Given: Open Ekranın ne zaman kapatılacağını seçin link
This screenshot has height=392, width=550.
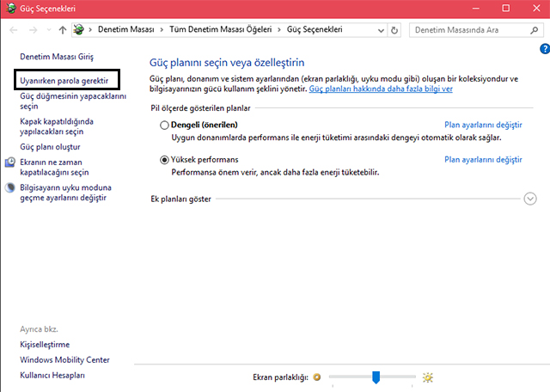Looking at the screenshot, I should coord(54,167).
